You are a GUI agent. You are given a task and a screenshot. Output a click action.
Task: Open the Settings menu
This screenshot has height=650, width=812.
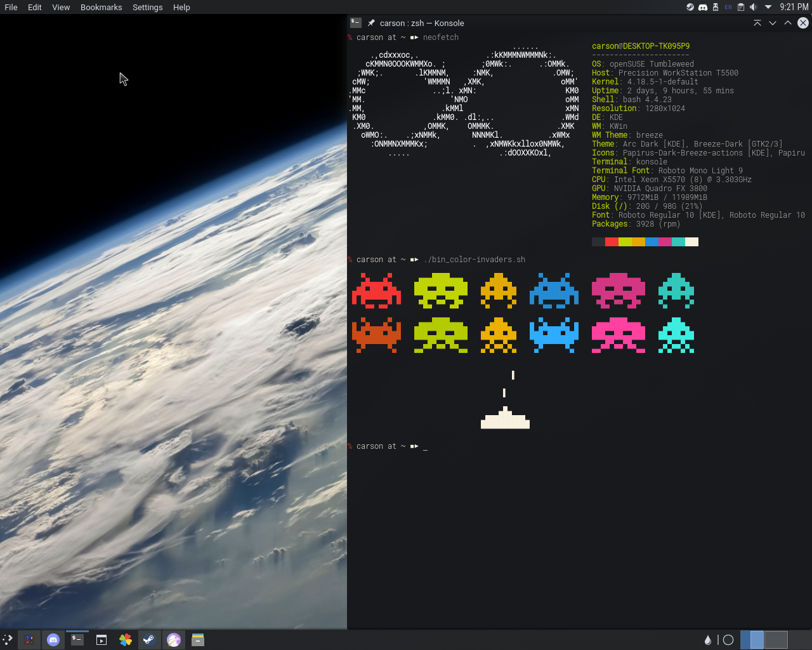click(148, 7)
